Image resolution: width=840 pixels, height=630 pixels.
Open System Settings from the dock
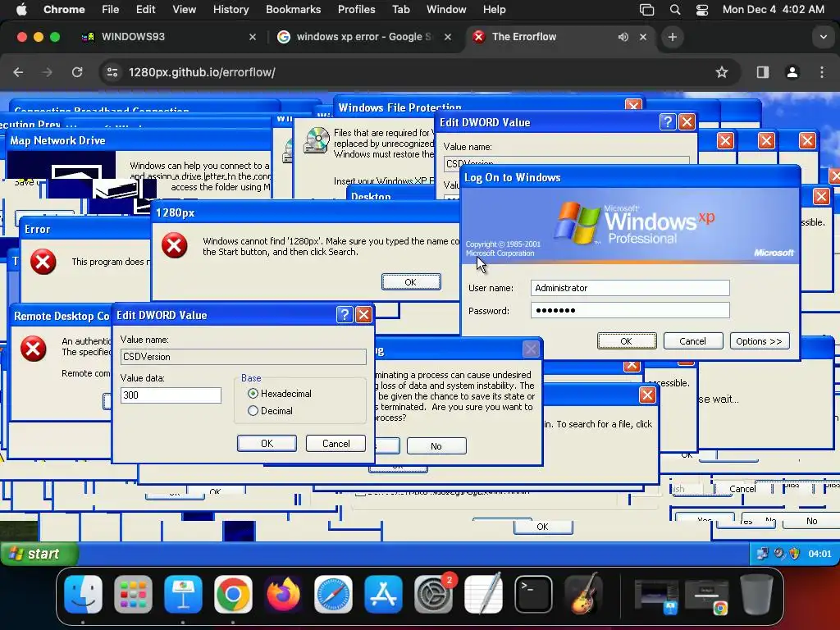click(433, 594)
